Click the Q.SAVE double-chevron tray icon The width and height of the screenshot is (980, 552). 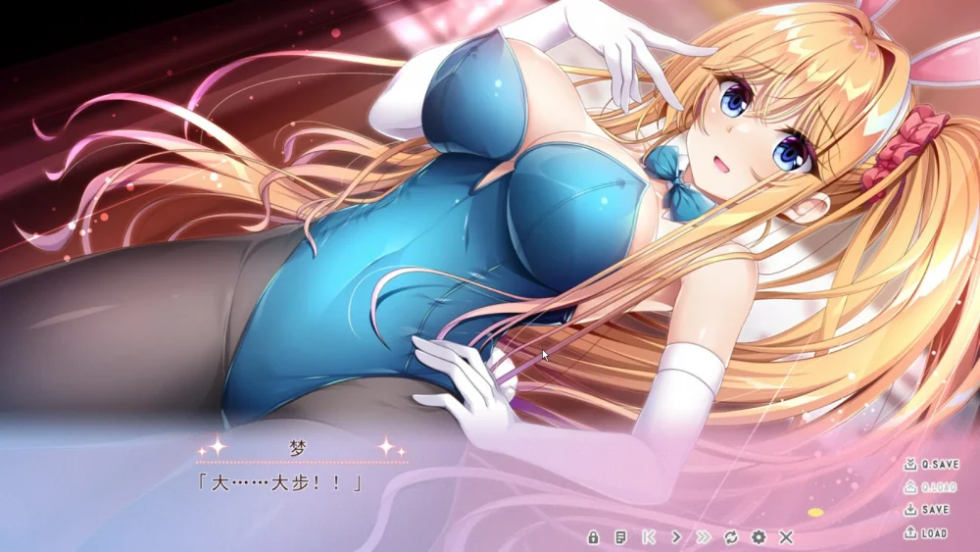coord(909,465)
